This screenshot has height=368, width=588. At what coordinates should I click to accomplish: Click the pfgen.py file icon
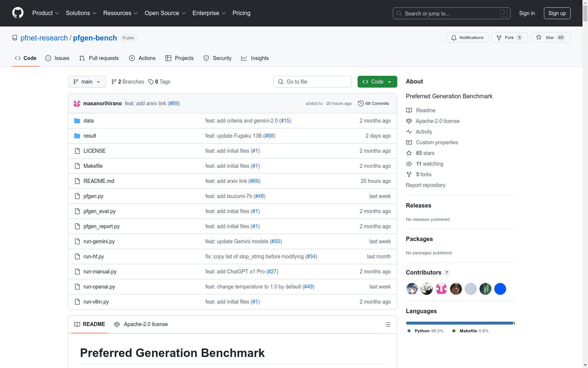[77, 196]
